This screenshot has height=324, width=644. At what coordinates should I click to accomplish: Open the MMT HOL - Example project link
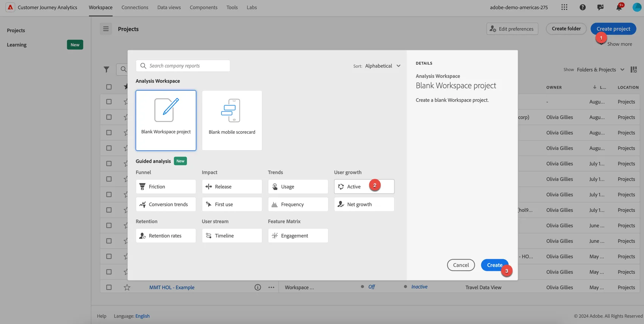pyautogui.click(x=172, y=287)
